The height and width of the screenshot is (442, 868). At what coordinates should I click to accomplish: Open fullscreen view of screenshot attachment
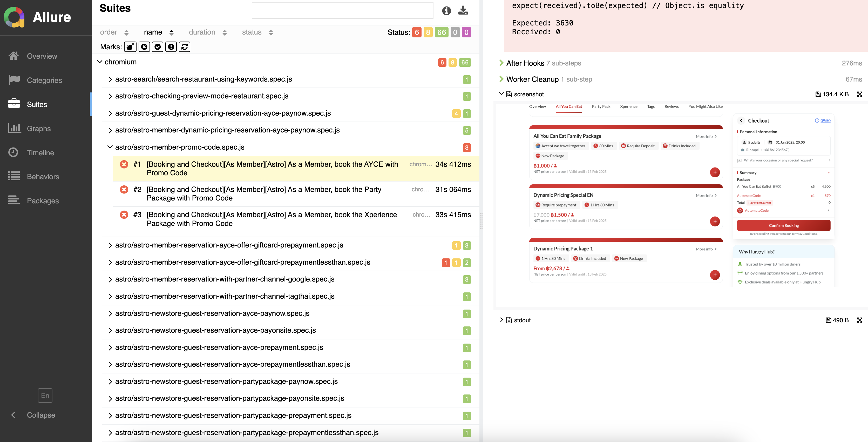[859, 95]
